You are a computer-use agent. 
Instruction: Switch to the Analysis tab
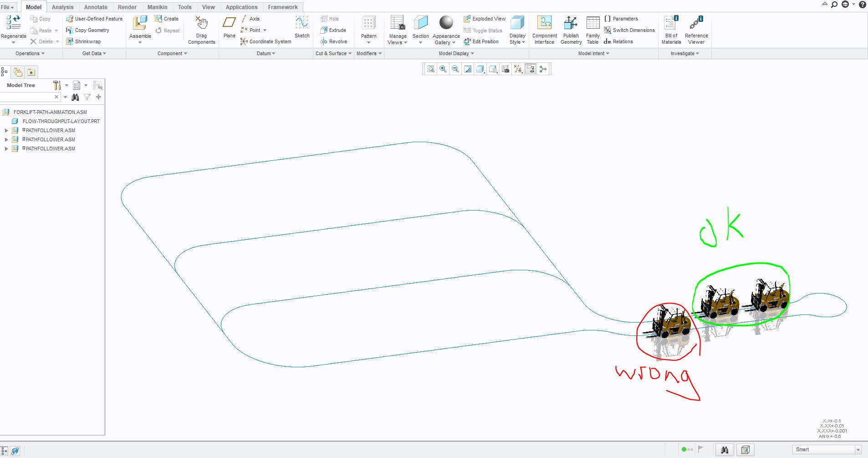[62, 7]
